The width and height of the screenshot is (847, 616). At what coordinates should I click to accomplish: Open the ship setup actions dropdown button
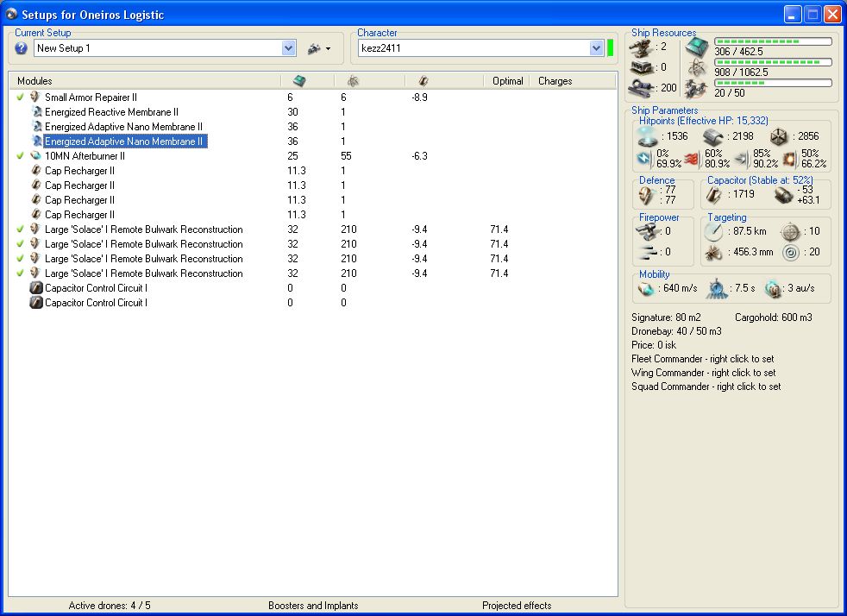pyautogui.click(x=319, y=48)
